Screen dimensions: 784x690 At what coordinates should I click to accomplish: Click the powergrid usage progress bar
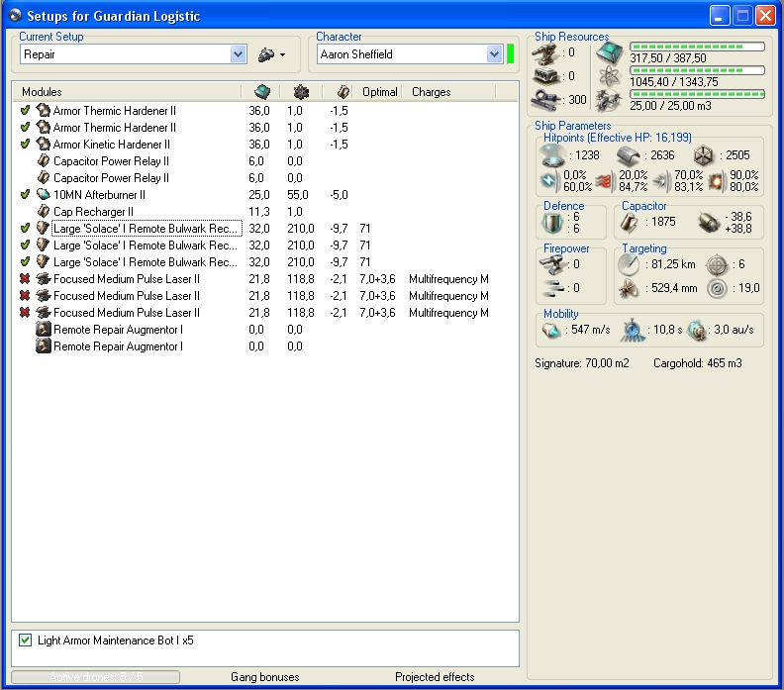tap(697, 70)
